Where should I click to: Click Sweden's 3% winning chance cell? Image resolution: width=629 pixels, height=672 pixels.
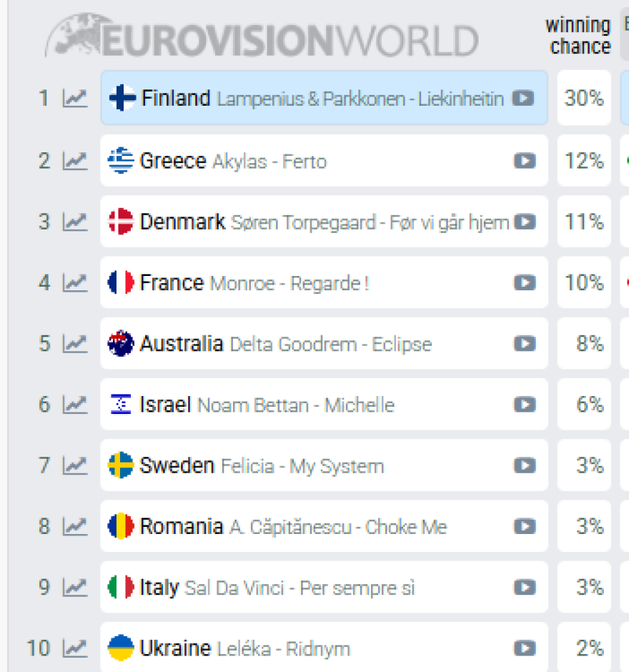point(584,465)
